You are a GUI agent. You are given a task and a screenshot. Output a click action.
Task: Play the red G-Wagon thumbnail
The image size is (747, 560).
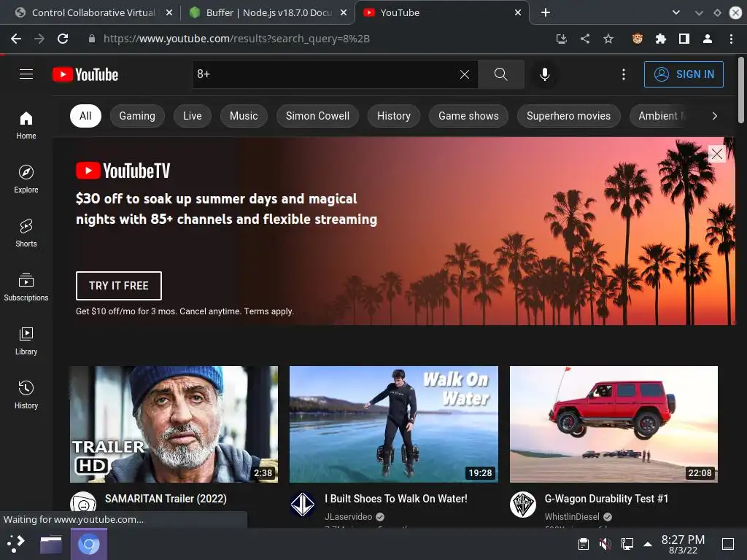coord(614,424)
